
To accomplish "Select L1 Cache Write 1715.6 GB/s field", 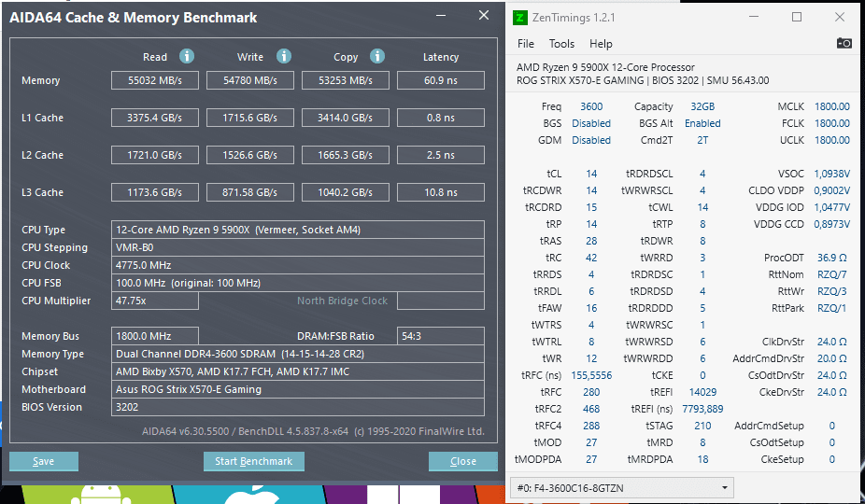I will pos(250,118).
